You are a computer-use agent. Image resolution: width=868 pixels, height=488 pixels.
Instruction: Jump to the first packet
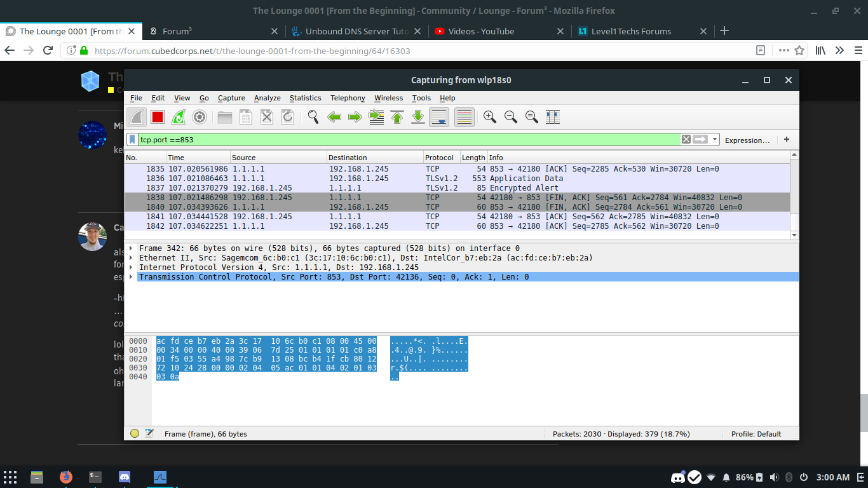click(x=397, y=117)
